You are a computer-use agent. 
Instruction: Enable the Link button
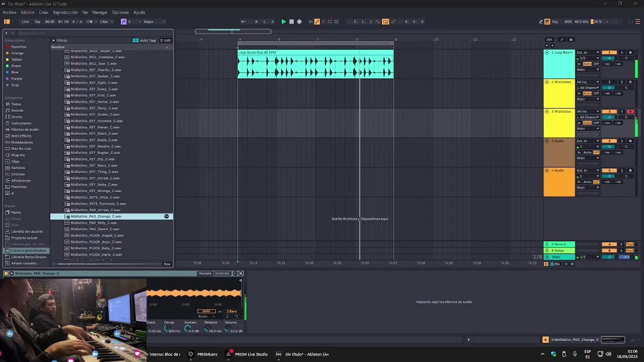(25, 22)
